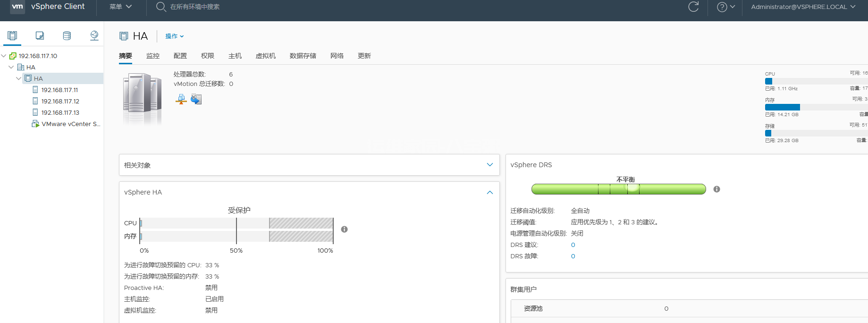Collapse the 192.168.117.10 vCenter tree node
868x323 pixels.
4,56
